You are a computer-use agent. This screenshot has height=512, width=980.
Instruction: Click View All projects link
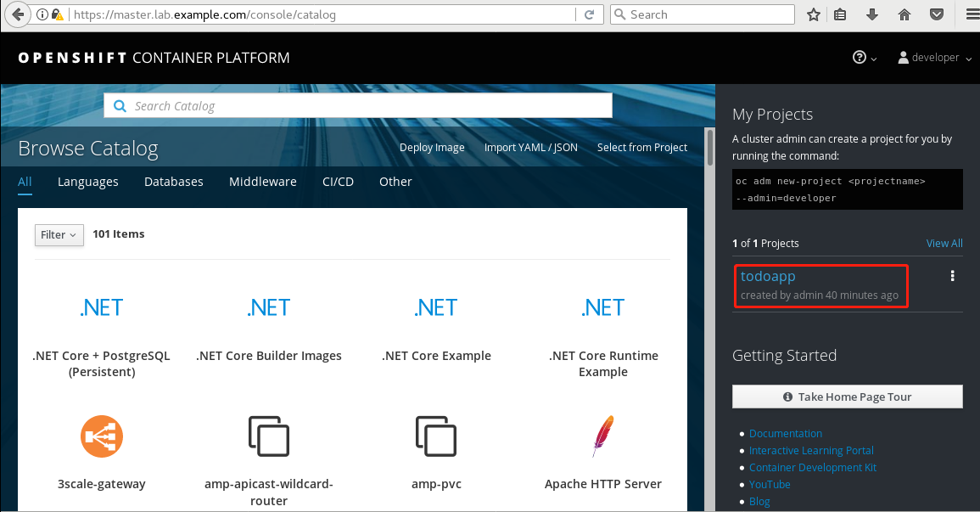tap(944, 243)
